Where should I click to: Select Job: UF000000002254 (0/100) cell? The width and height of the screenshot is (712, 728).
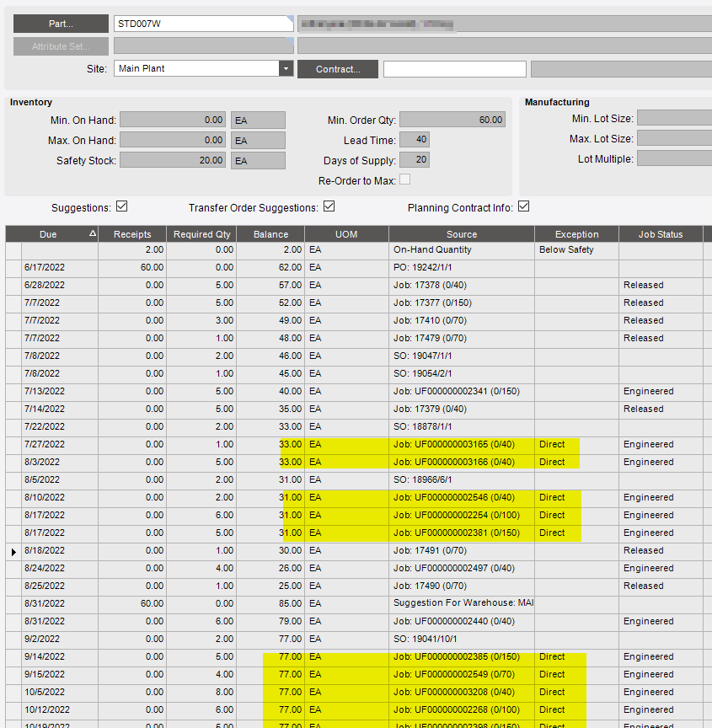pyautogui.click(x=462, y=515)
